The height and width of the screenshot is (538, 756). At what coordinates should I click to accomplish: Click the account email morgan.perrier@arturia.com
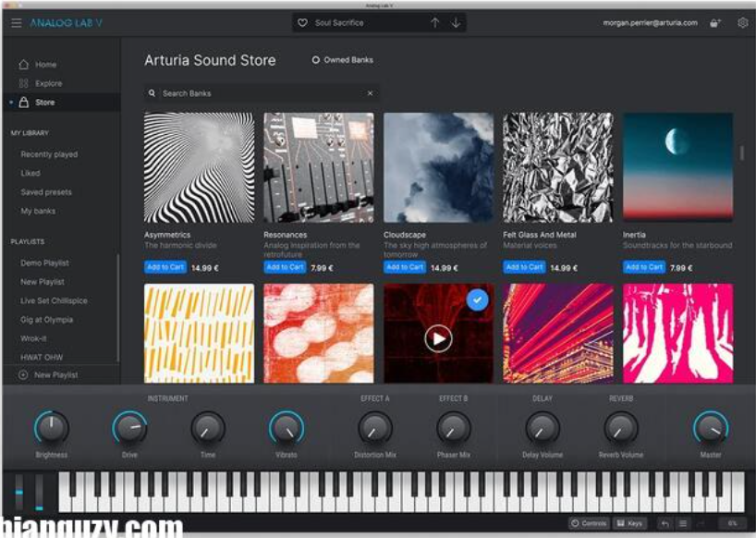pos(650,23)
